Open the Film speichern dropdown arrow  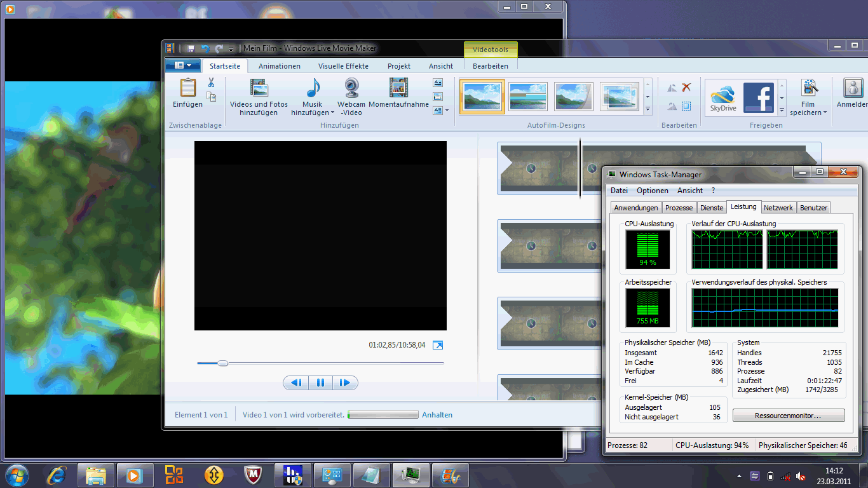pyautogui.click(x=825, y=113)
